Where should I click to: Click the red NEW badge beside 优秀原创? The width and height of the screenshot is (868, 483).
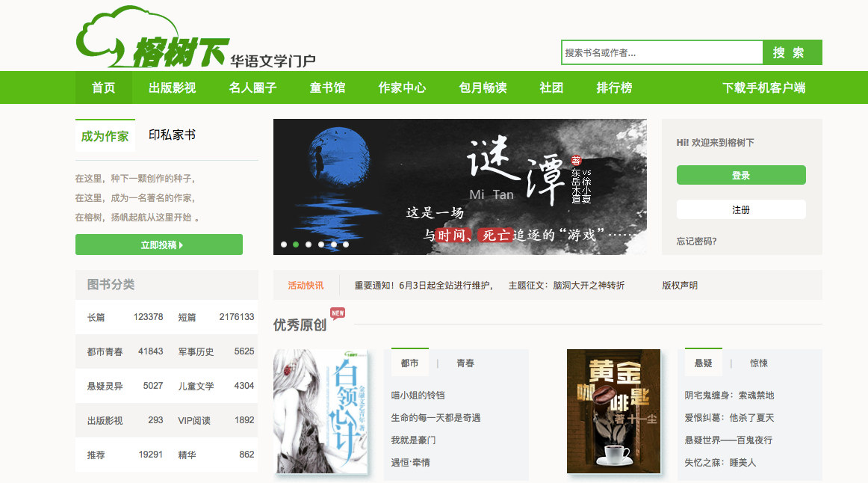338,313
